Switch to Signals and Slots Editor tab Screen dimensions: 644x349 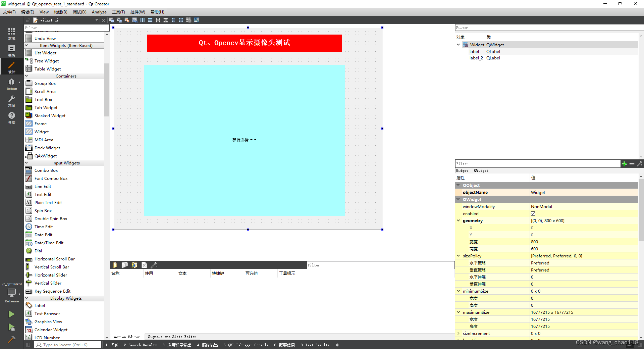coord(172,337)
